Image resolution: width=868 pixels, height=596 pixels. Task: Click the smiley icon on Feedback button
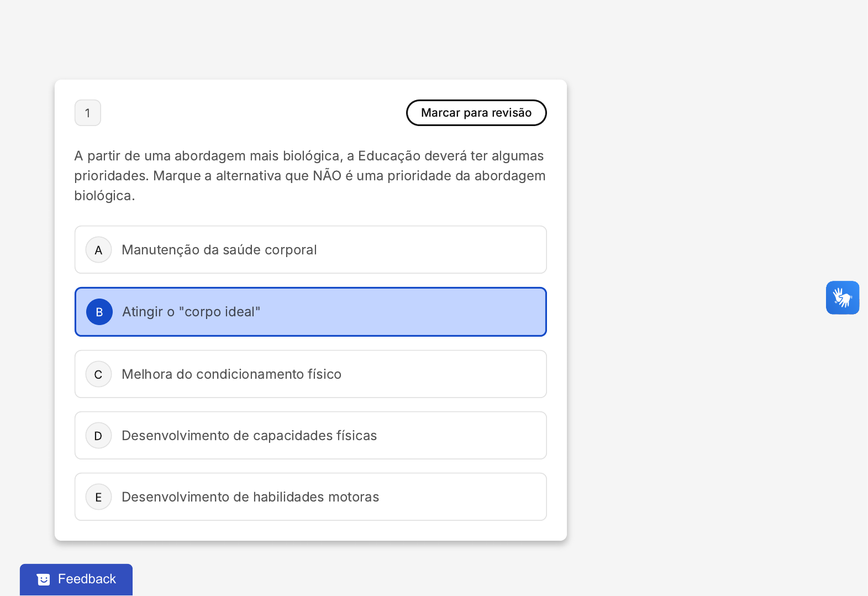[x=43, y=579]
